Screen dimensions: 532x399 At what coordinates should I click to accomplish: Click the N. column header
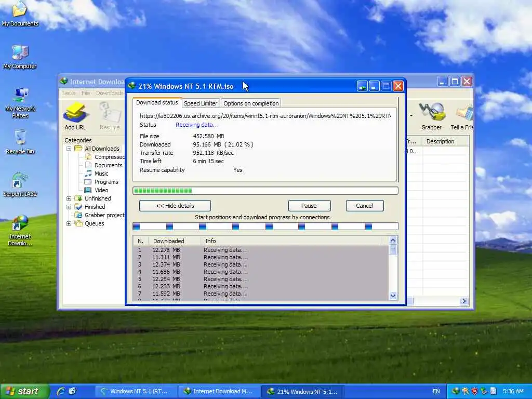point(141,241)
